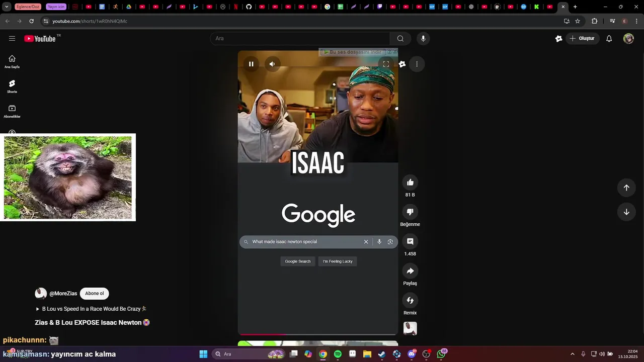
Task: Open Chrome three-dot menu
Action: click(x=636, y=21)
